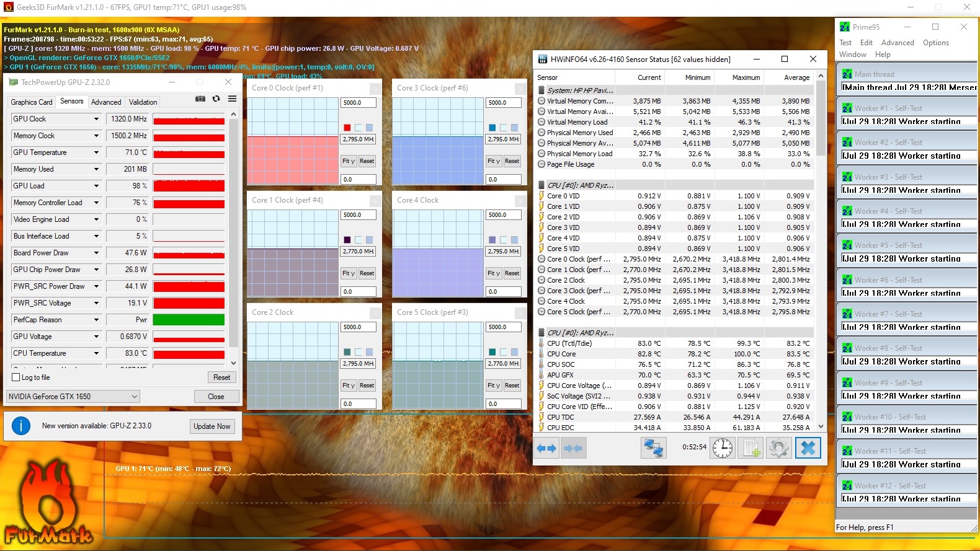The height and width of the screenshot is (551, 980).
Task: Click the FurMark icon in title bar
Action: [8, 7]
